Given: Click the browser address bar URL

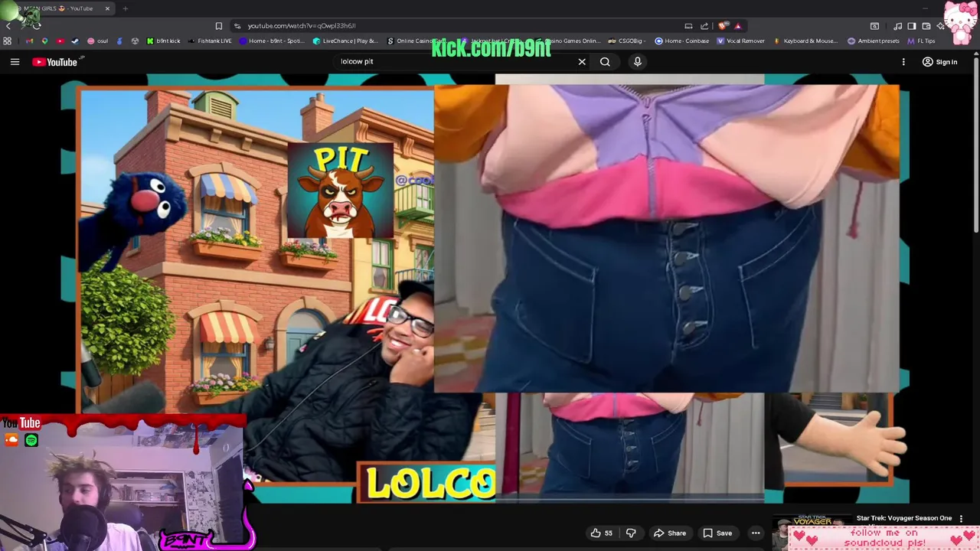Looking at the screenshot, I should tap(302, 26).
